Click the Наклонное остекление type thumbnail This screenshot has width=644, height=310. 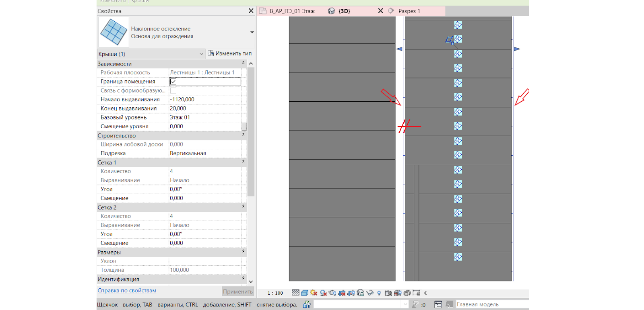(114, 32)
